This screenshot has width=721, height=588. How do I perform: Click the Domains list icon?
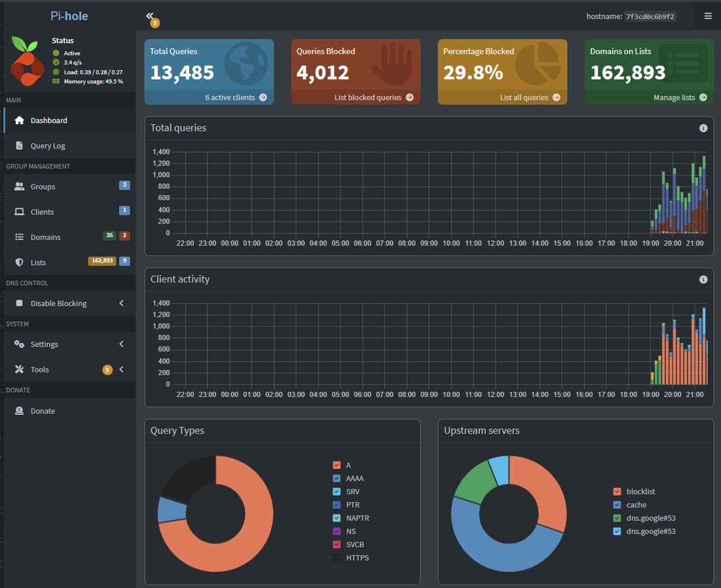click(19, 237)
